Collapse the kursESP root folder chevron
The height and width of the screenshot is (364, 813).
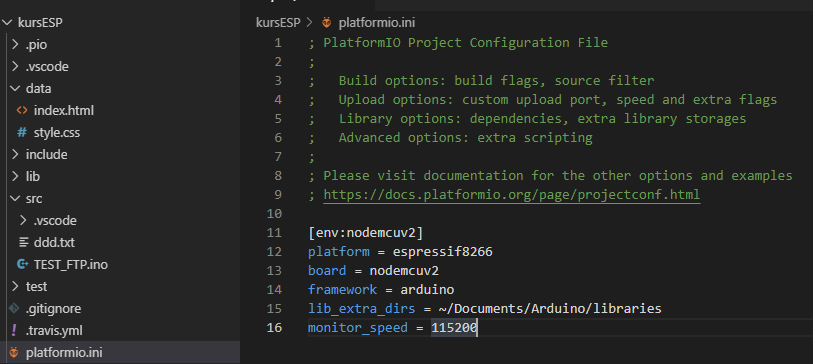[x=7, y=23]
